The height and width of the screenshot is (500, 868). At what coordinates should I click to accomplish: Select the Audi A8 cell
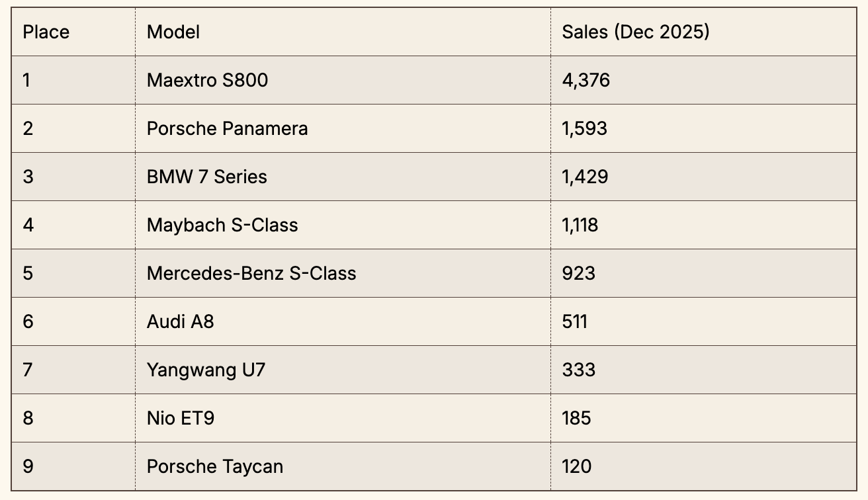[x=180, y=321]
